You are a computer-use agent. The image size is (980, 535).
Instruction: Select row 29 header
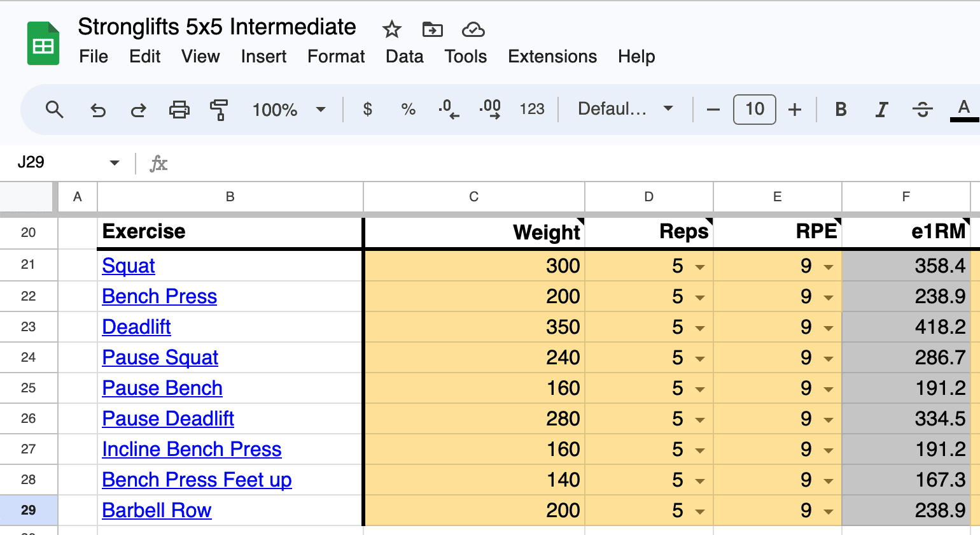click(29, 510)
